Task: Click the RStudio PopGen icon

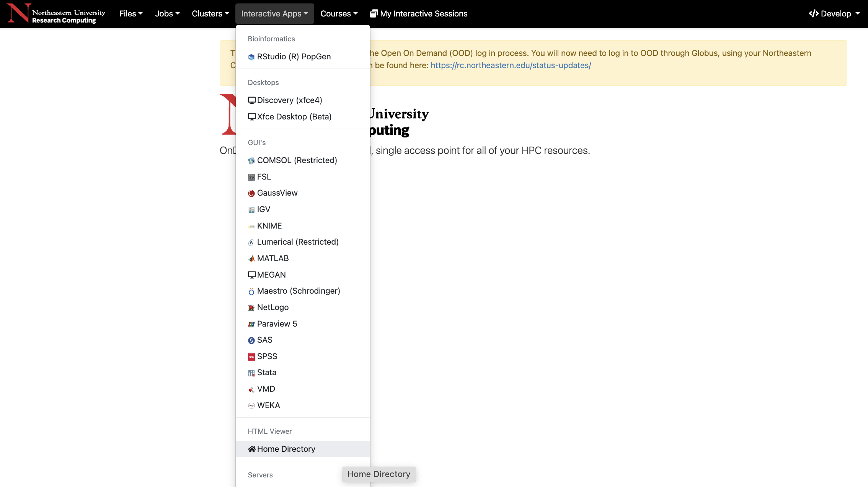Action: (251, 57)
